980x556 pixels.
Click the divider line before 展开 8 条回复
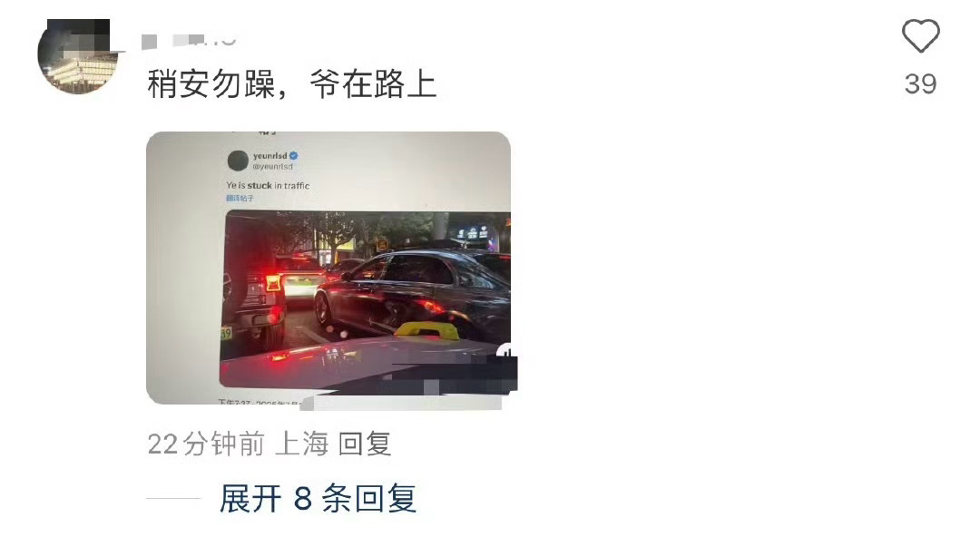(x=173, y=499)
